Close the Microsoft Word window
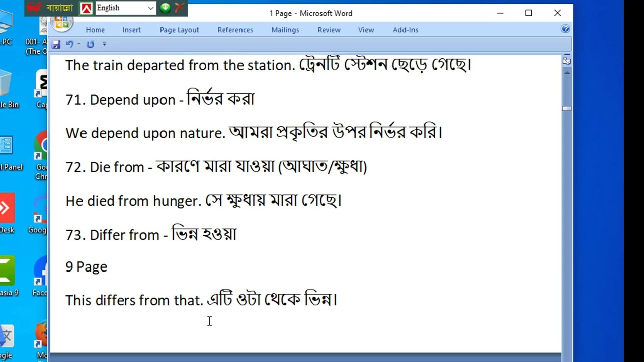This screenshot has width=644, height=362. point(558,13)
